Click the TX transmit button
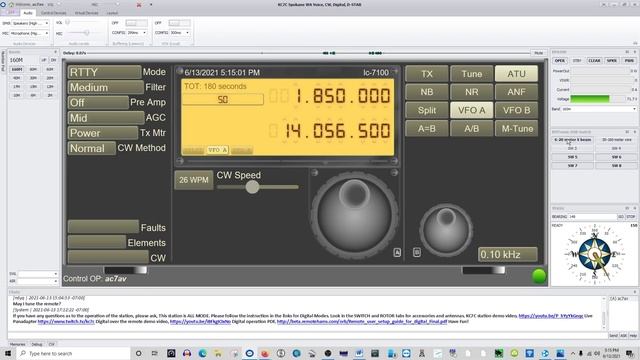 pyautogui.click(x=427, y=74)
